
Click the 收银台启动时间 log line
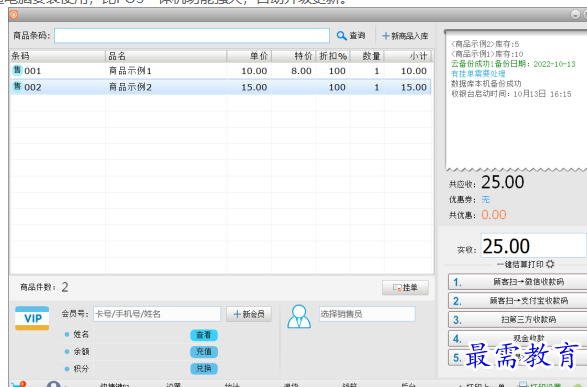pyautogui.click(x=511, y=94)
